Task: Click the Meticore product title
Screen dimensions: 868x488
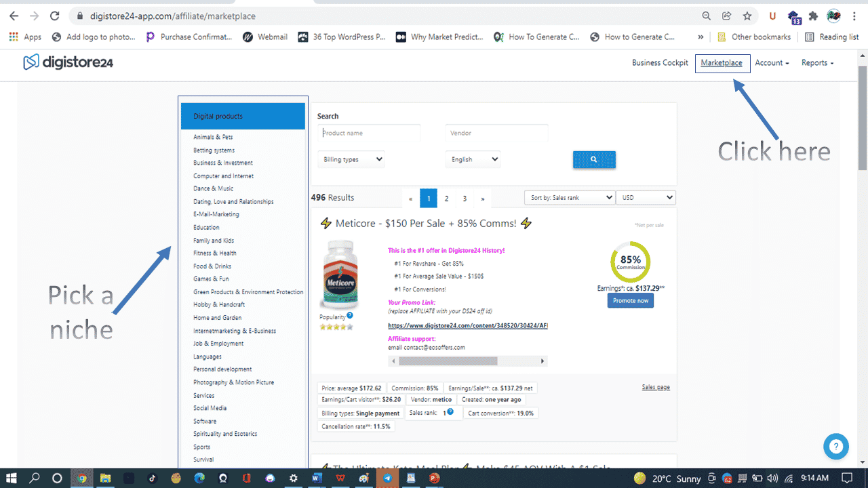Action: click(426, 223)
